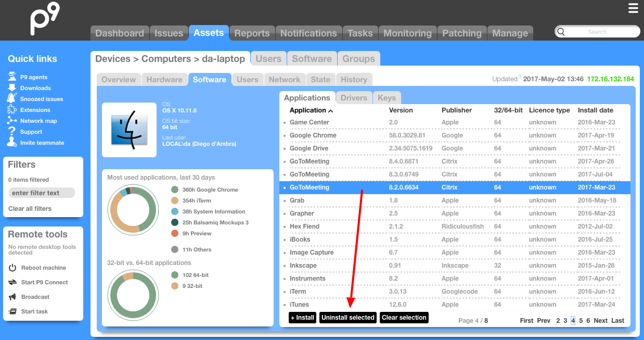Click the search magnifier icon
Viewport: 644px width, 340px height.
coord(561,32)
